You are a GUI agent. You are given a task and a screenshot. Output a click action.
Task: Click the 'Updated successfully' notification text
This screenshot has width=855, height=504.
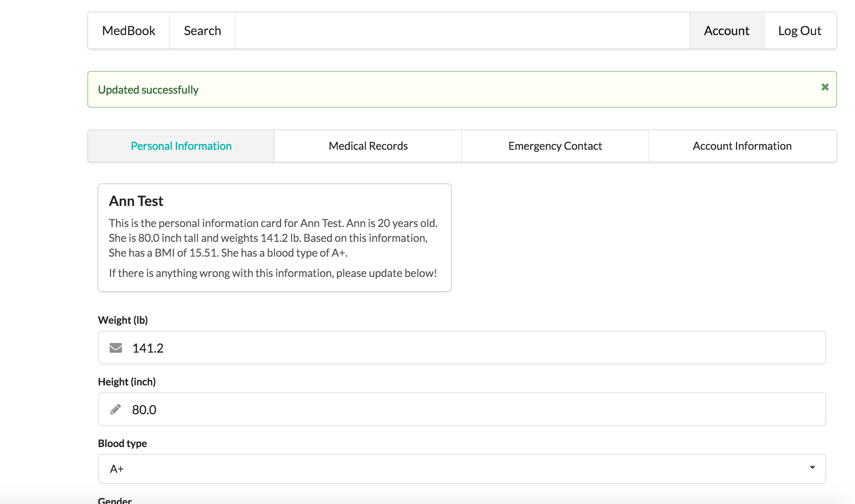(148, 90)
